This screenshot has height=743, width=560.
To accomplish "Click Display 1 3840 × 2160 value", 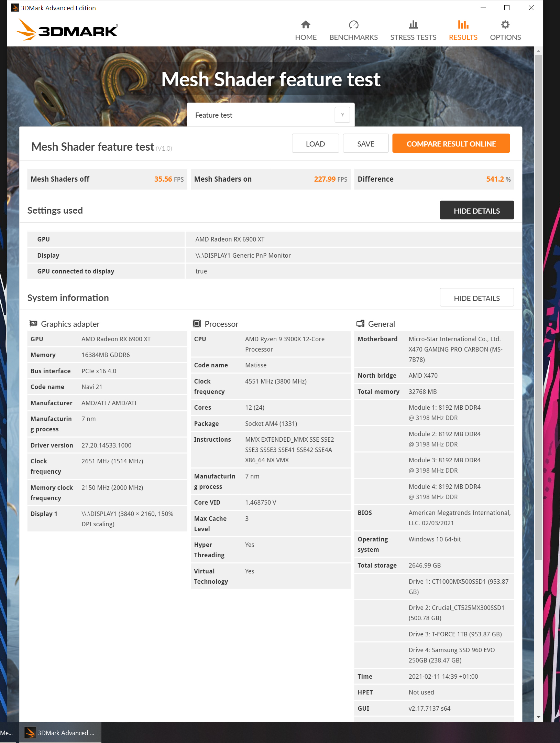I will (x=127, y=519).
